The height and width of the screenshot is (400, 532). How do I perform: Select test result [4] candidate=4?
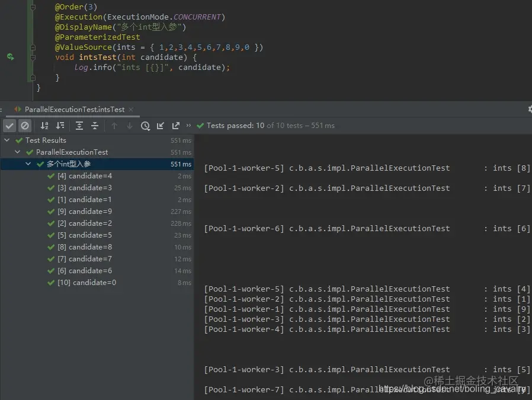click(97, 176)
